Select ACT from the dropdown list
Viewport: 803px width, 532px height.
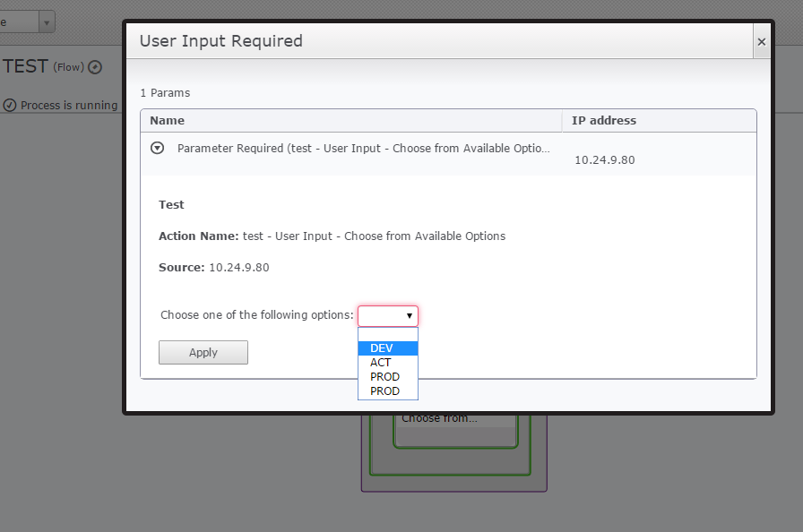388,362
